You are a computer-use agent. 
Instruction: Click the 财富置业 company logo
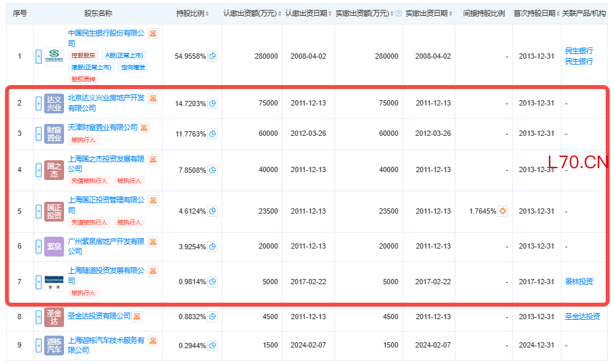[x=54, y=134]
